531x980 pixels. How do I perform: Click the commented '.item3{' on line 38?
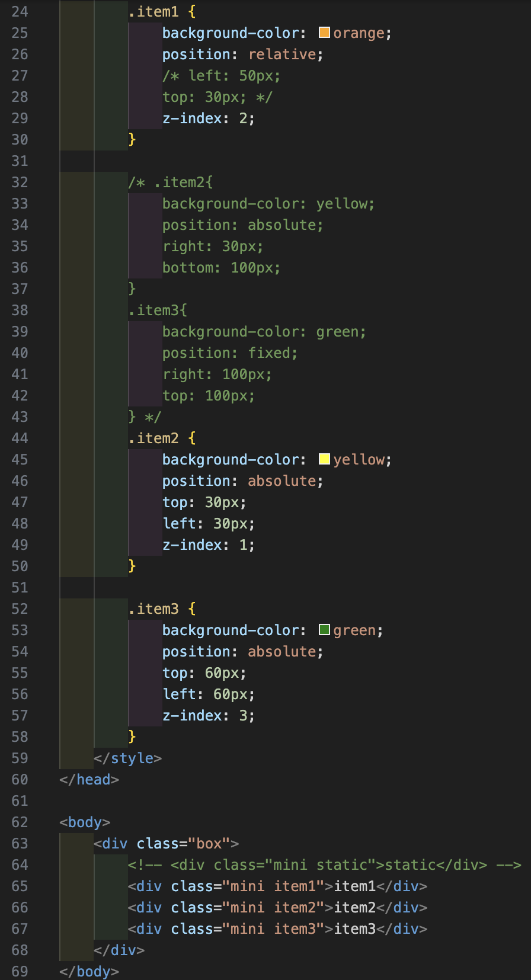pos(158,310)
